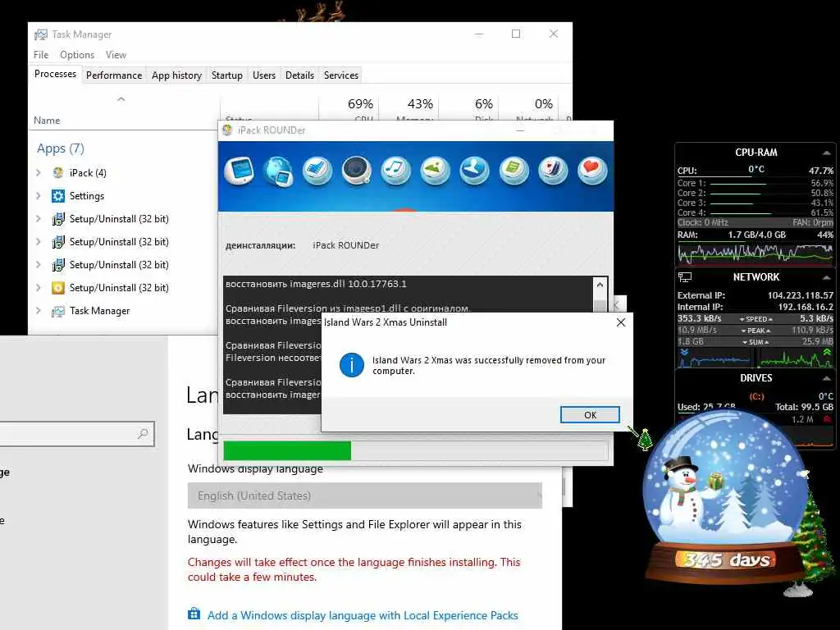Expand the second Setup/Uninstall (32 bit) row
Image resolution: width=840 pixels, height=630 pixels.
(x=38, y=242)
